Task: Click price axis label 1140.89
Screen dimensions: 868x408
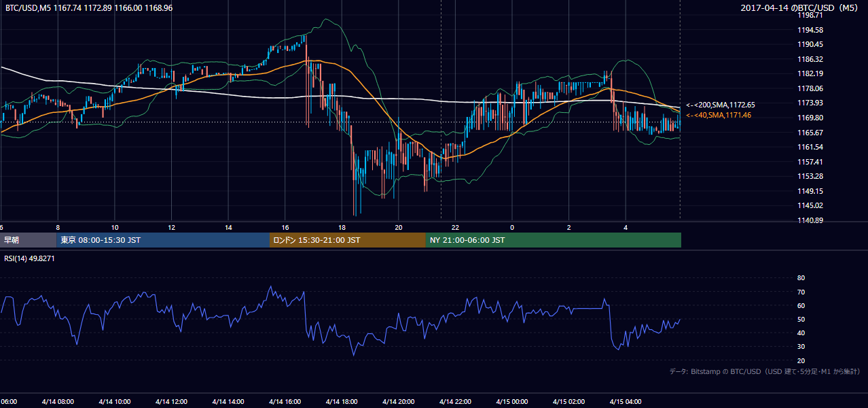Action: click(810, 220)
